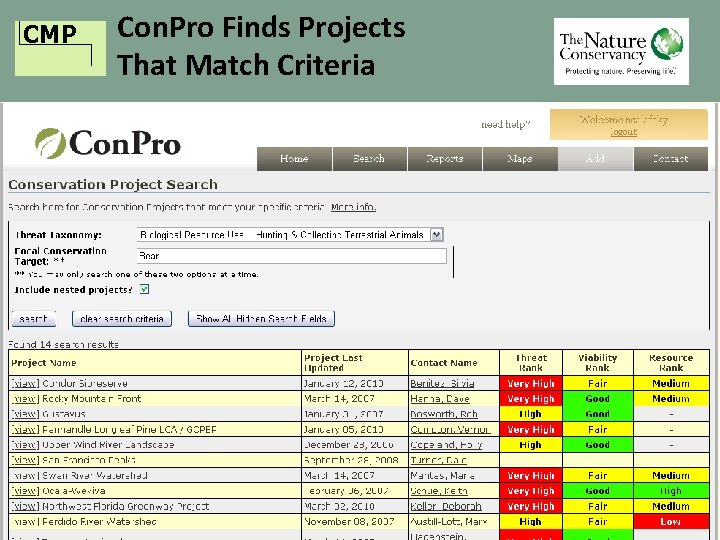The height and width of the screenshot is (540, 720).
Task: Click the CMP logo box
Action: [60, 48]
